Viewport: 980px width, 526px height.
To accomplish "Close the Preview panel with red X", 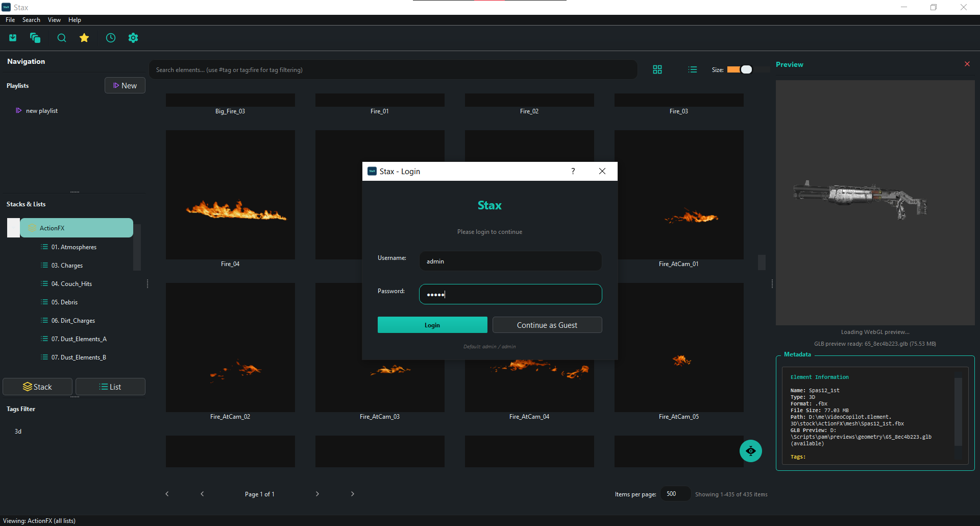I will point(967,64).
